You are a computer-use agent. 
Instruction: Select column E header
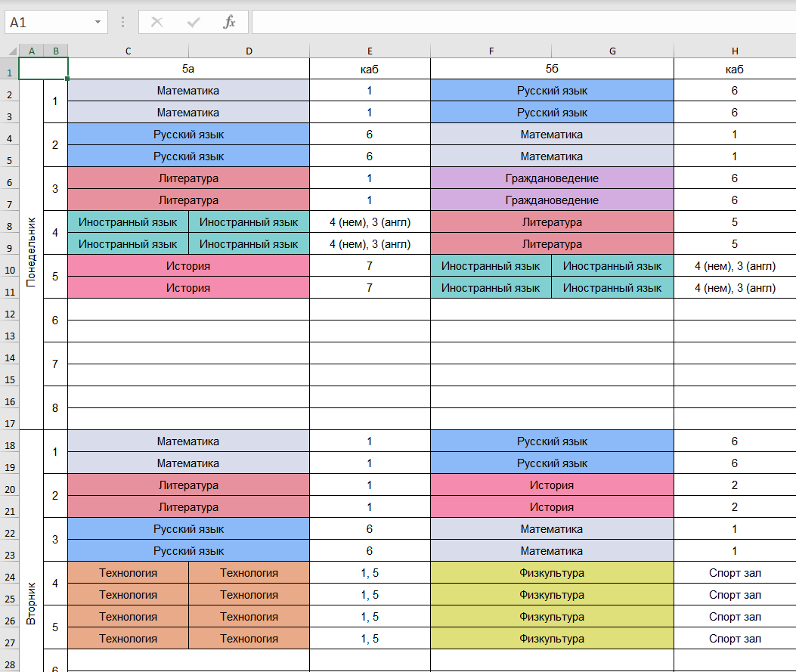coord(370,51)
